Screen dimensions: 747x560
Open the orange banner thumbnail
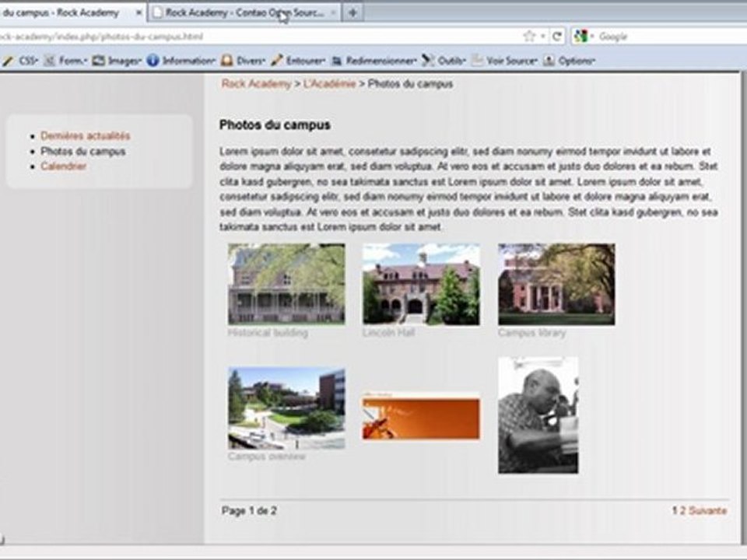421,415
